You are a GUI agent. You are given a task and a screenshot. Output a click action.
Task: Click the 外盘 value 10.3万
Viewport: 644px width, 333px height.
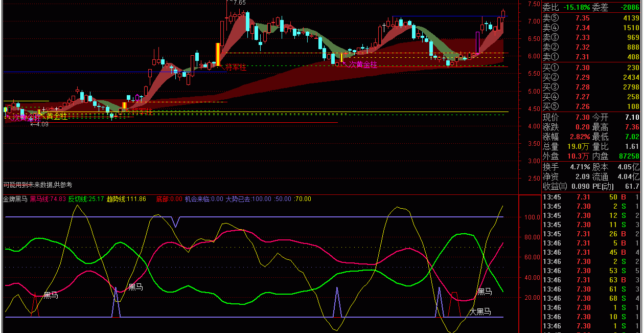click(579, 156)
